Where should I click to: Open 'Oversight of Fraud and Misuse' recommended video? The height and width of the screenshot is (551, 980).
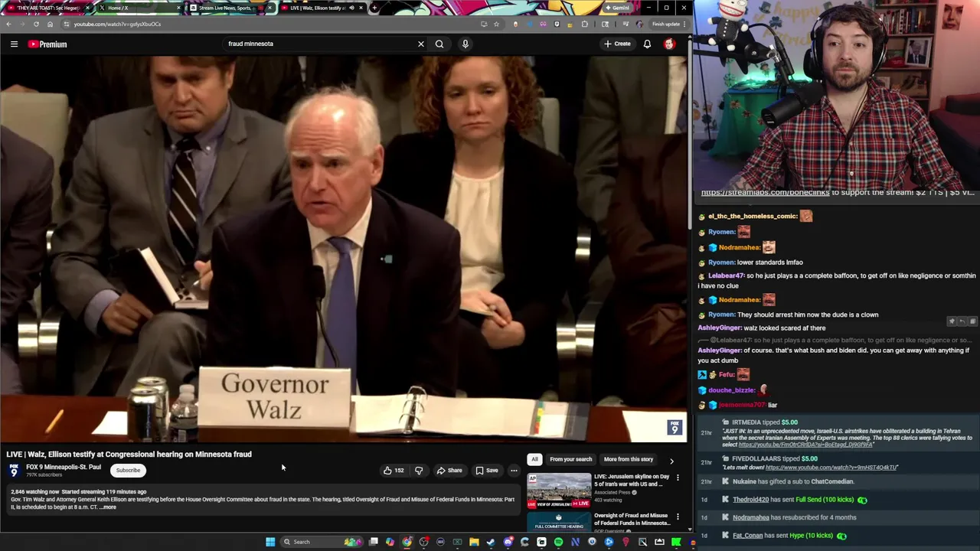tap(632, 519)
